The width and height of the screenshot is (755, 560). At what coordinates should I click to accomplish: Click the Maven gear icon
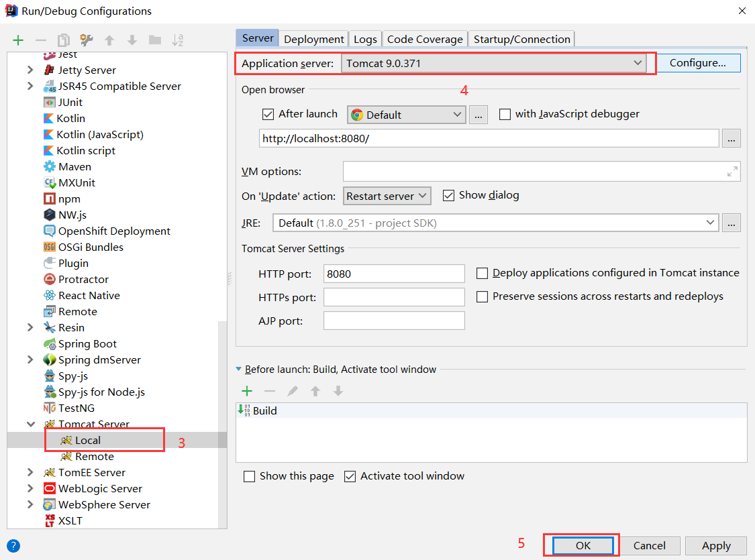pyautogui.click(x=49, y=166)
